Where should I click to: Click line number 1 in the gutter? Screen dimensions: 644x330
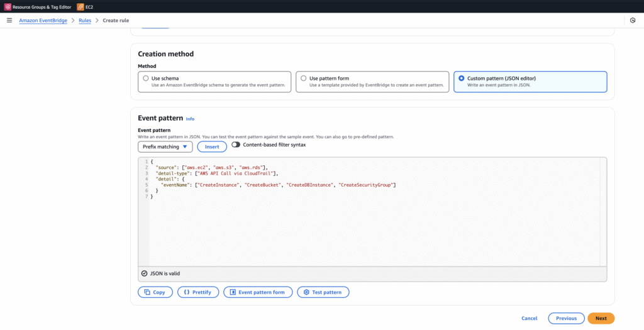point(146,162)
